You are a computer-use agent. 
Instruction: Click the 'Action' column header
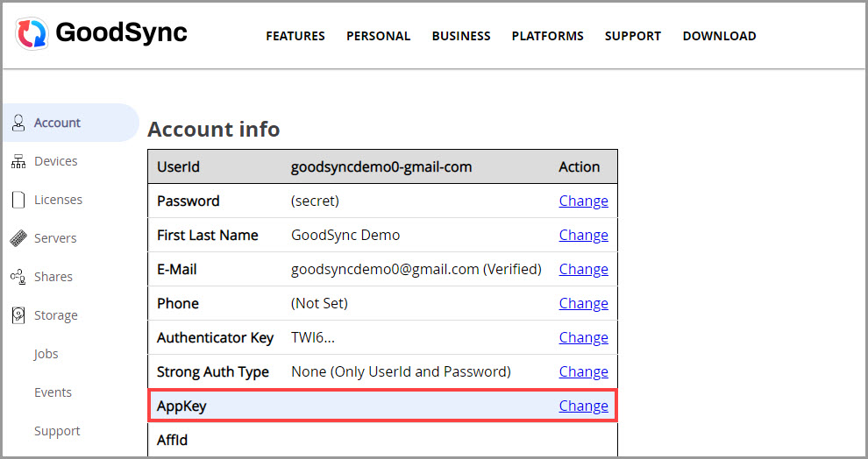579,167
